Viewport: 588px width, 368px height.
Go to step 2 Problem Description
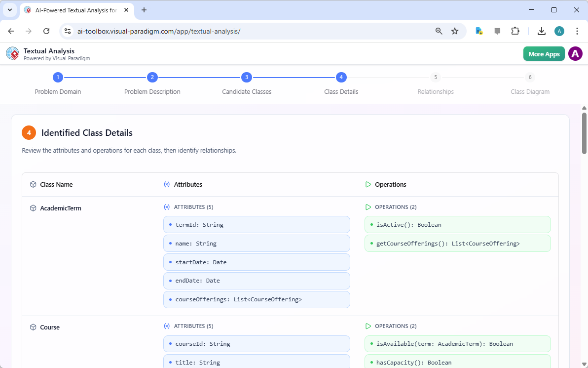click(x=152, y=78)
